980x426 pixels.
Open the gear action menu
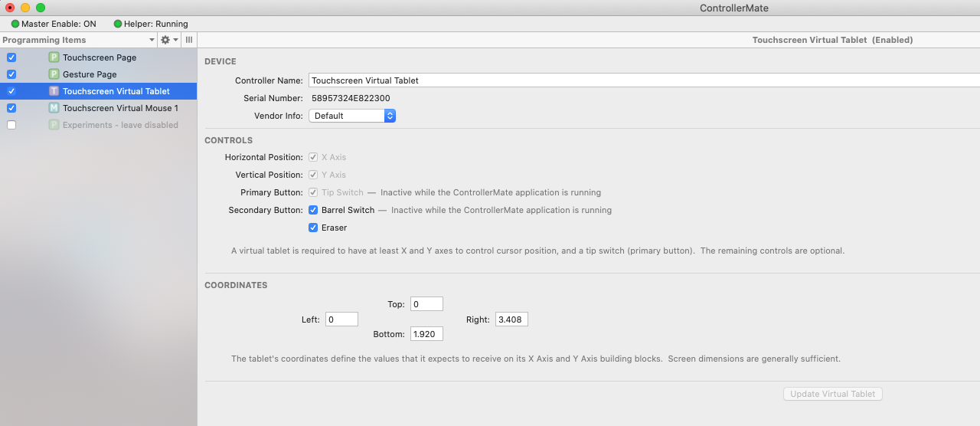[168, 40]
